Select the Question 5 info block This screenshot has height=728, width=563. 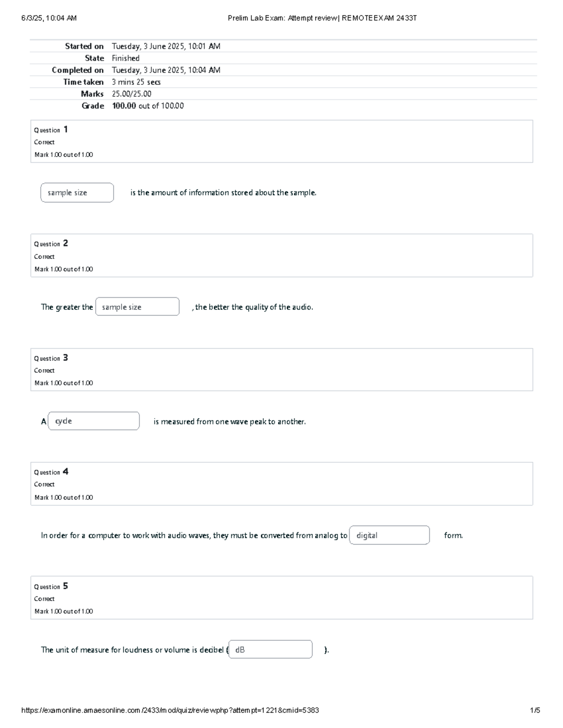tap(281, 598)
